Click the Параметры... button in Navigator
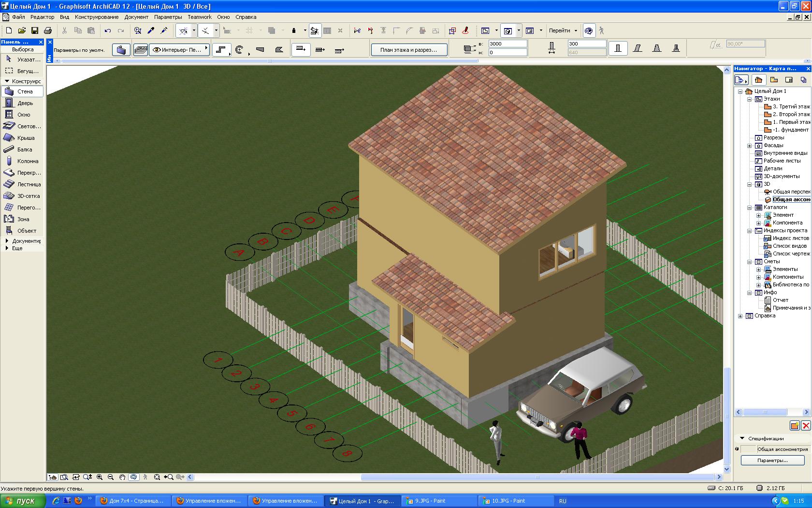 point(772,460)
